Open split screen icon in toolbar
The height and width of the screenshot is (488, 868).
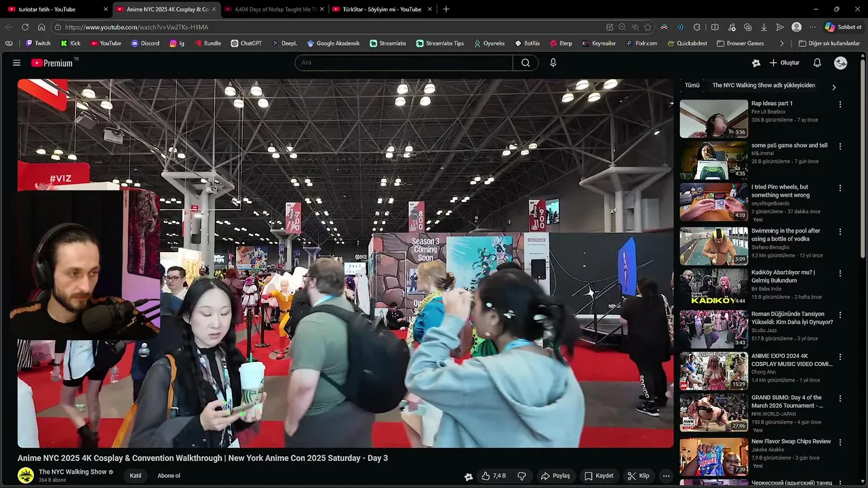[x=715, y=27]
